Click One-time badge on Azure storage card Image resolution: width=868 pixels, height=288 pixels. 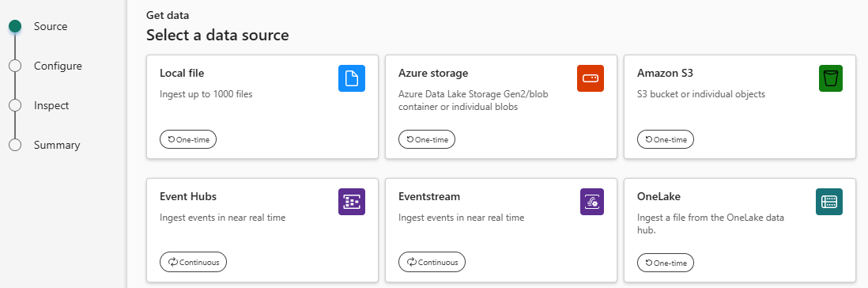click(427, 139)
